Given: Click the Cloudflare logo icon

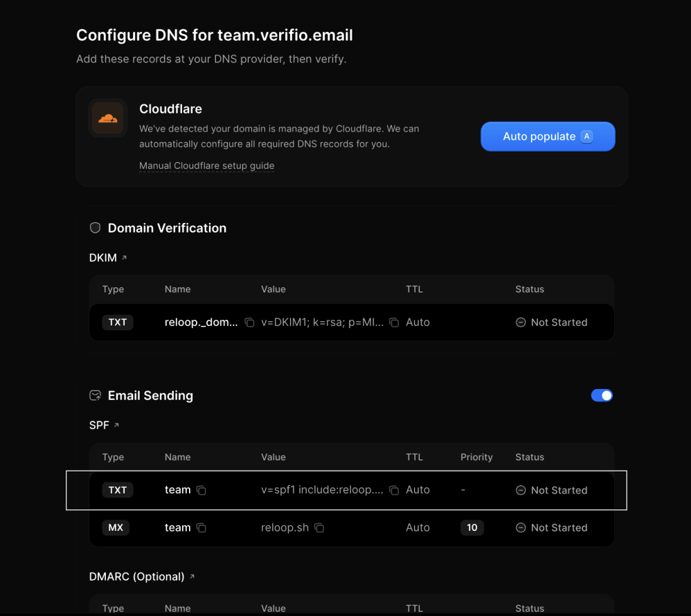Looking at the screenshot, I should pos(108,118).
